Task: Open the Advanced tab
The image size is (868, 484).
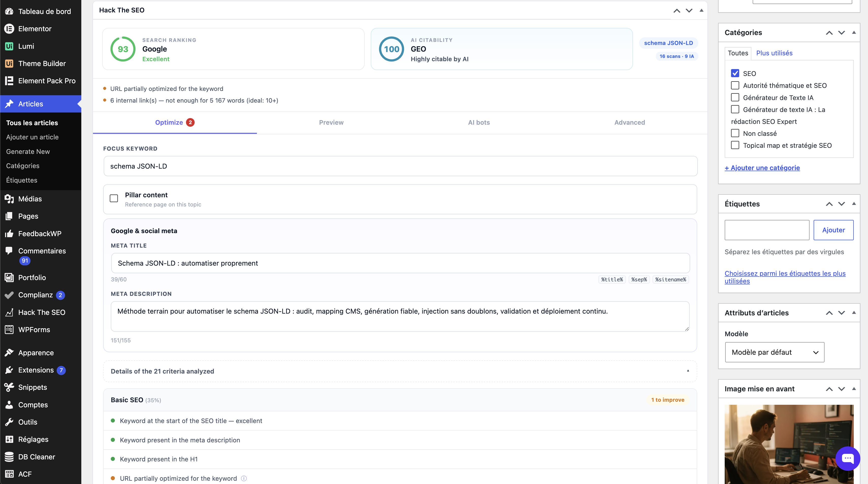Action: point(629,123)
